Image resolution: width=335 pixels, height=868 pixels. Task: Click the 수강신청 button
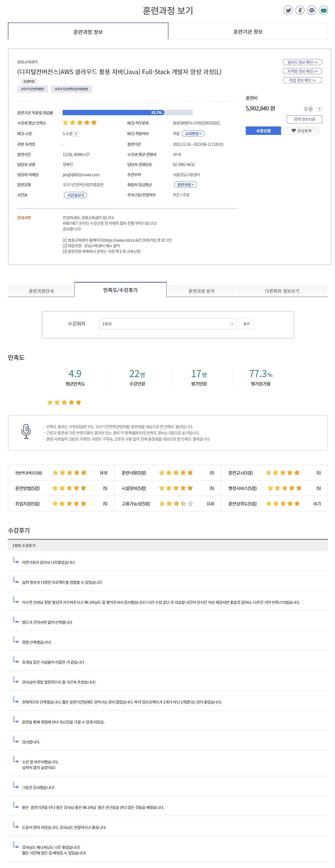(263, 131)
